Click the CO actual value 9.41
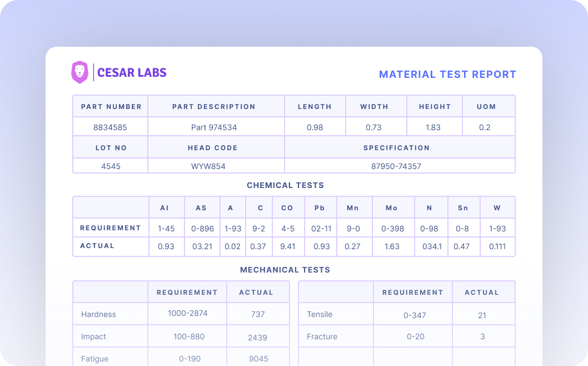This screenshot has width=588, height=366. [x=287, y=246]
